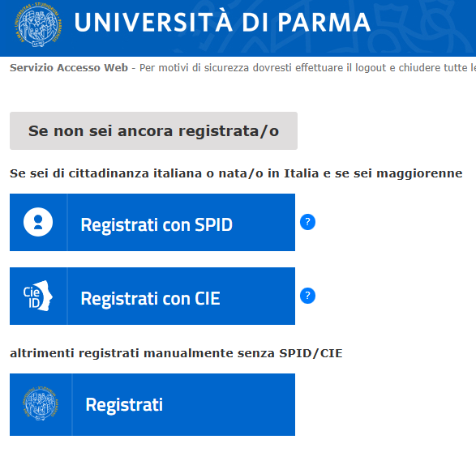
Task: Select the 'Registrati con CIE' label
Action: [x=150, y=299]
